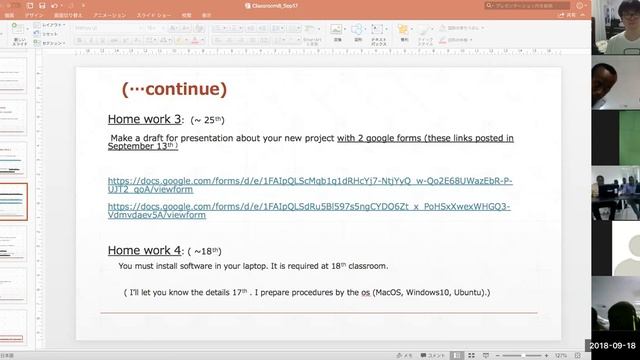Expand the shape fill dropdown arrow
Screen dimensions: 640x360
coord(482,28)
